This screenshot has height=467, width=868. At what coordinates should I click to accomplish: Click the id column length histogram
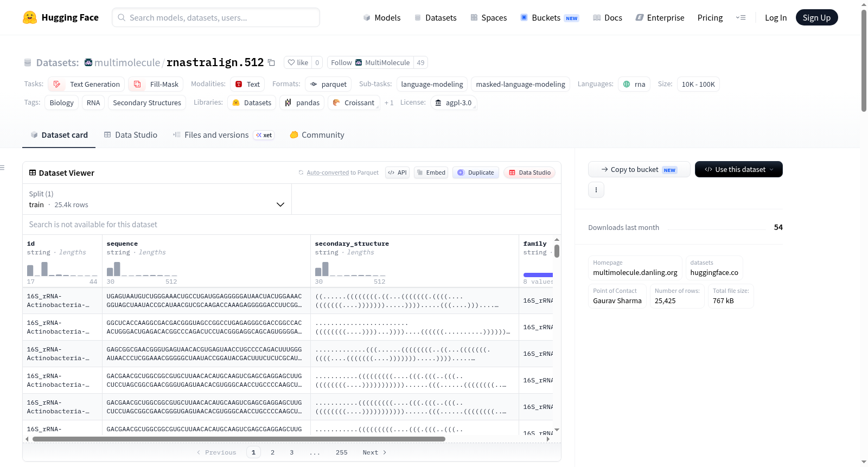(62, 269)
